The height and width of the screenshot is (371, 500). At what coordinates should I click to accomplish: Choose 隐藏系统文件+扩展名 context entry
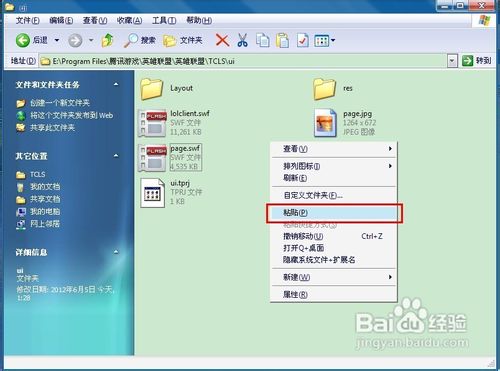[x=333, y=260]
